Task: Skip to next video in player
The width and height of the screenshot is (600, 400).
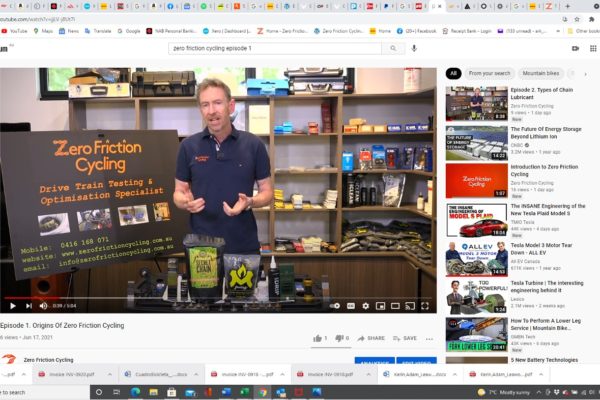Action: tap(28, 306)
